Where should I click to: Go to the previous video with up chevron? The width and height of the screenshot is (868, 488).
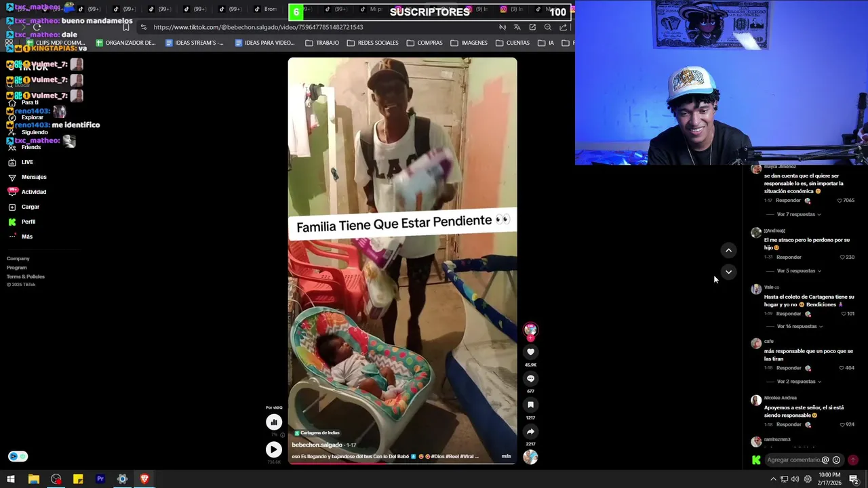coord(728,250)
